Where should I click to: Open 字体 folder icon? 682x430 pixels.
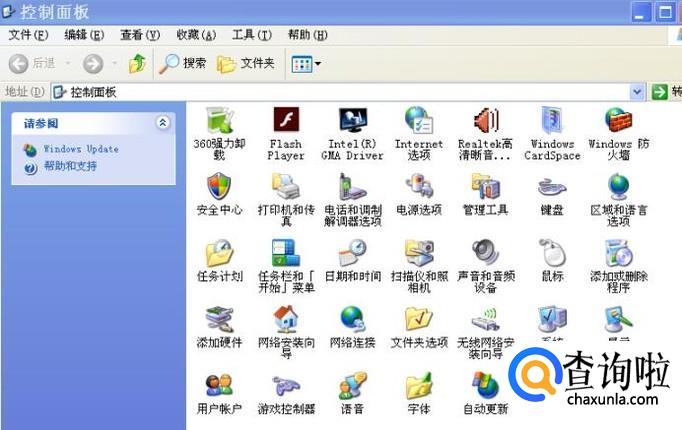tap(418, 386)
